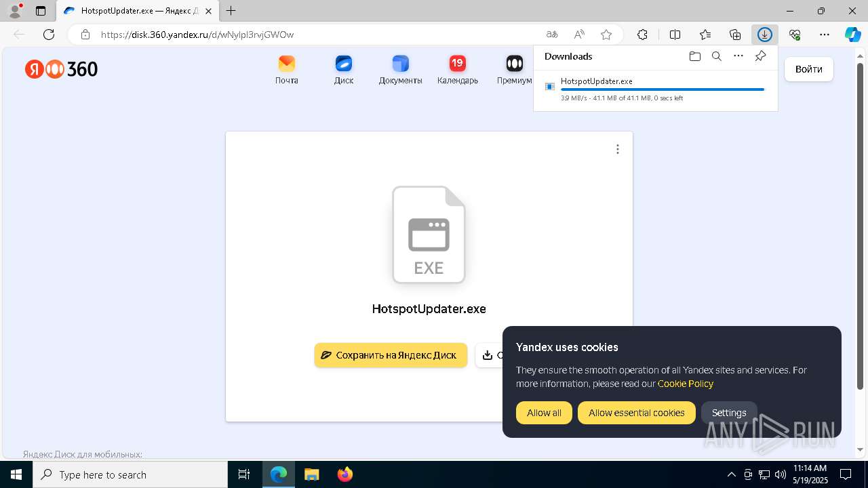Open Edge Settings and more menu
The width and height of the screenshot is (868, 488).
[825, 35]
